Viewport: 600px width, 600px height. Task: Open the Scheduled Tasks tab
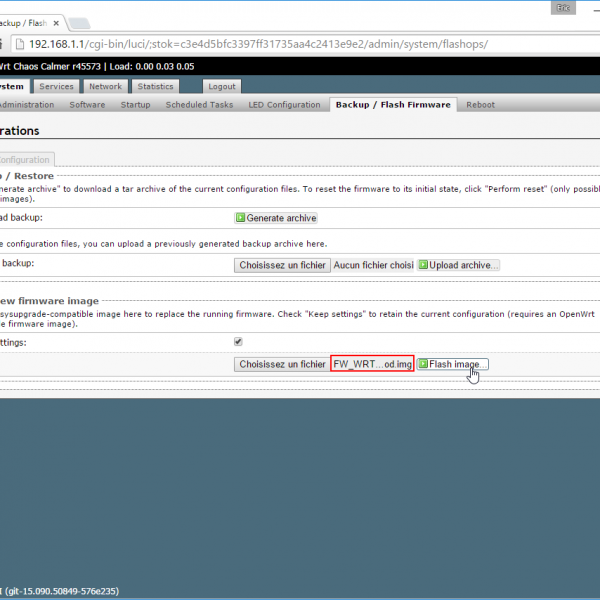199,105
